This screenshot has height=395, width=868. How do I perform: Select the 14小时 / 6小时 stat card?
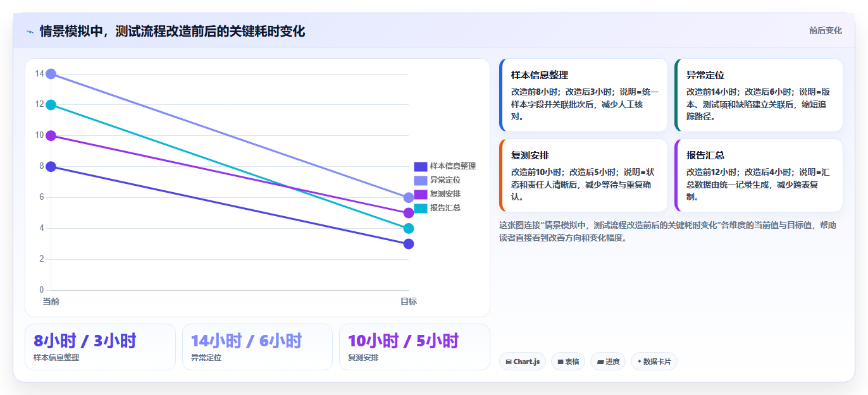(257, 347)
